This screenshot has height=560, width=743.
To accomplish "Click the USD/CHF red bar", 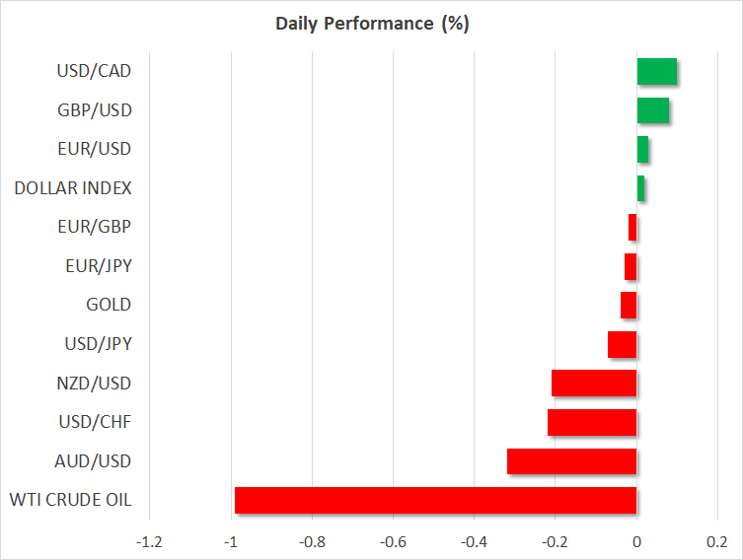I will 592,423.
